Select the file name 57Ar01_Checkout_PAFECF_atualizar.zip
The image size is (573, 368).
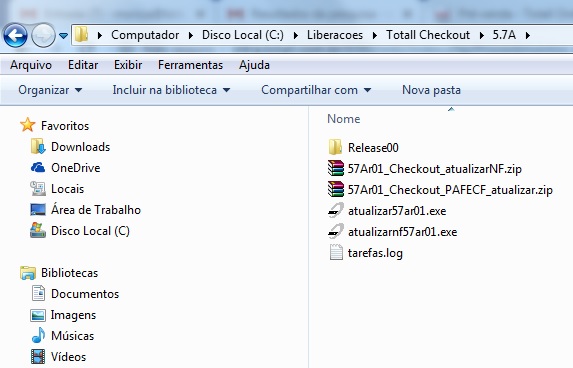click(450, 190)
